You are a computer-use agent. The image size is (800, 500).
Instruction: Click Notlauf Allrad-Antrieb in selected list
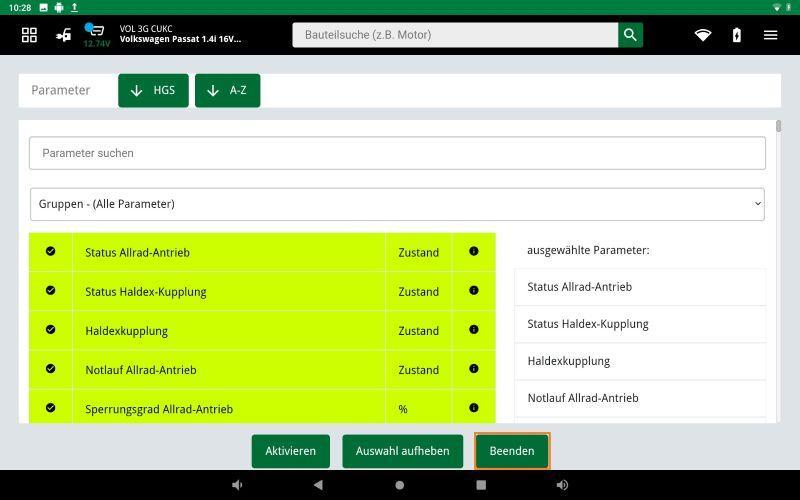click(x=640, y=398)
